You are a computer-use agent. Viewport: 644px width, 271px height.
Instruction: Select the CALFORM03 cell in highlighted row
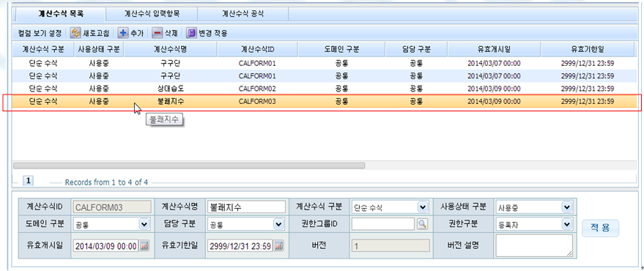click(257, 101)
